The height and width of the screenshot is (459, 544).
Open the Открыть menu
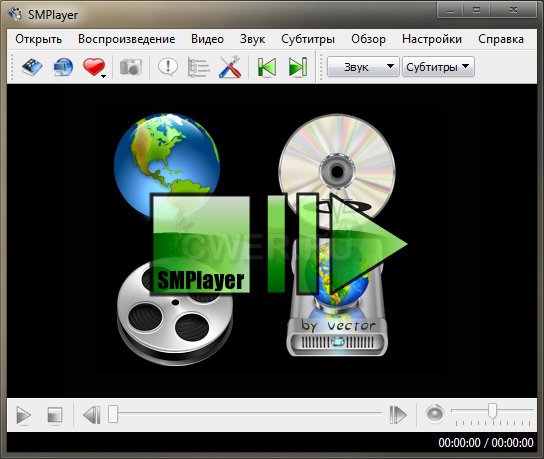click(39, 39)
